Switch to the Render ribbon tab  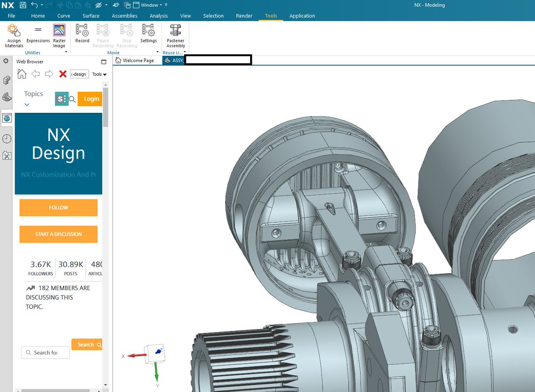[x=244, y=16]
